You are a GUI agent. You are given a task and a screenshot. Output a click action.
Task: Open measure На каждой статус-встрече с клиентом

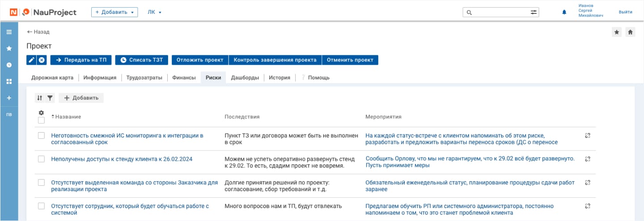[x=462, y=139]
